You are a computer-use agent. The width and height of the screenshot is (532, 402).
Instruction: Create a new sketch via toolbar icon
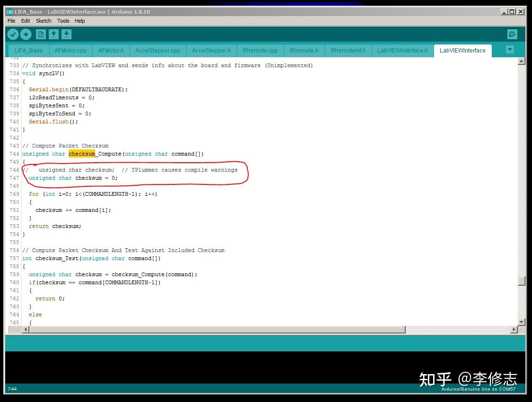pos(41,34)
